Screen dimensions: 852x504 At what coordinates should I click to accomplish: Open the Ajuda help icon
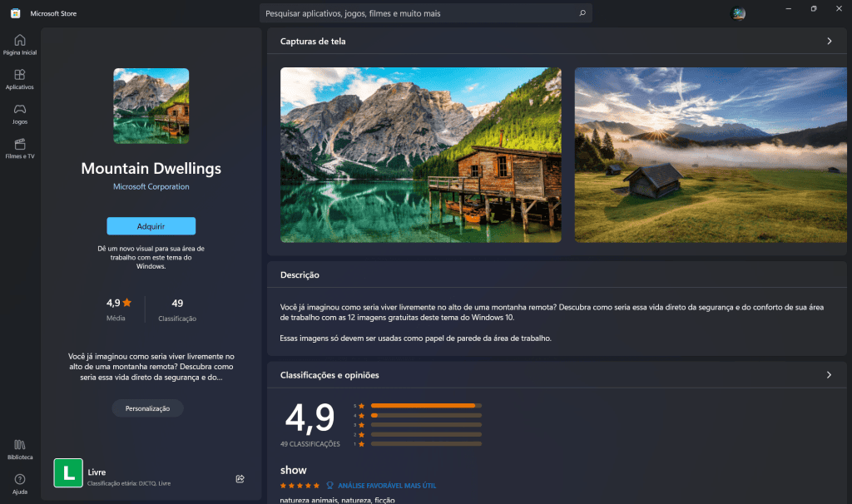pyautogui.click(x=20, y=484)
